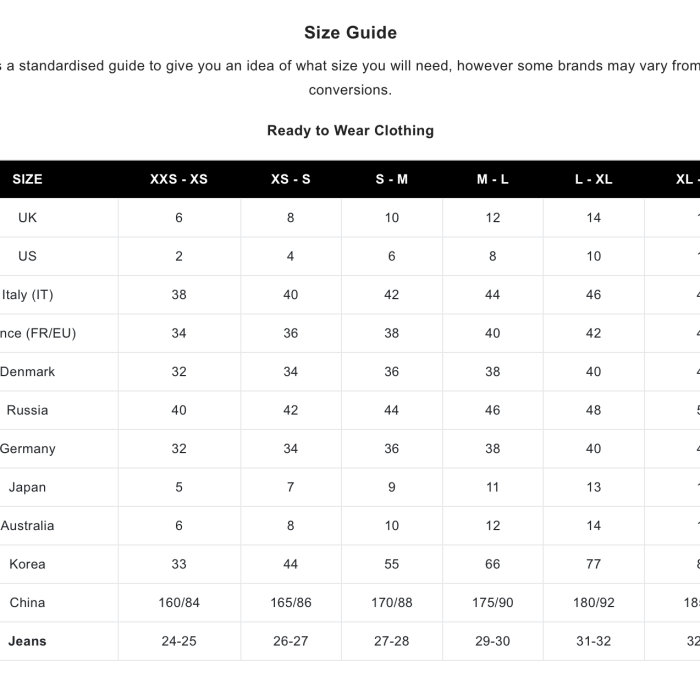This screenshot has height=700, width=700.
Task: Select the Russia row label
Action: click(x=27, y=410)
